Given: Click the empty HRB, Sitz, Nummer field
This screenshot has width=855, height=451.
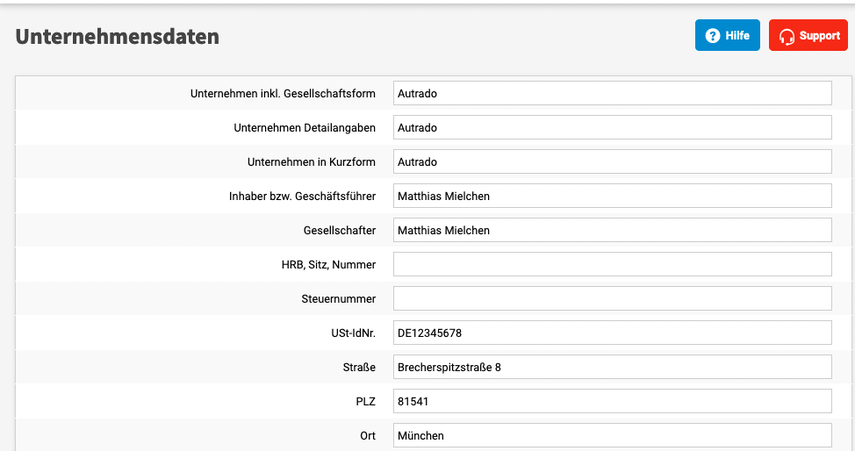Looking at the screenshot, I should [612, 264].
